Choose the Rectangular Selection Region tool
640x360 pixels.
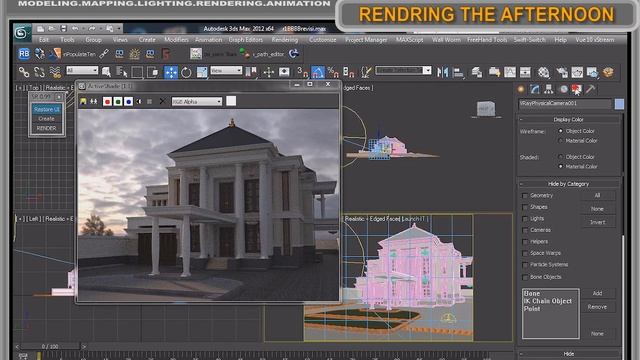137,72
